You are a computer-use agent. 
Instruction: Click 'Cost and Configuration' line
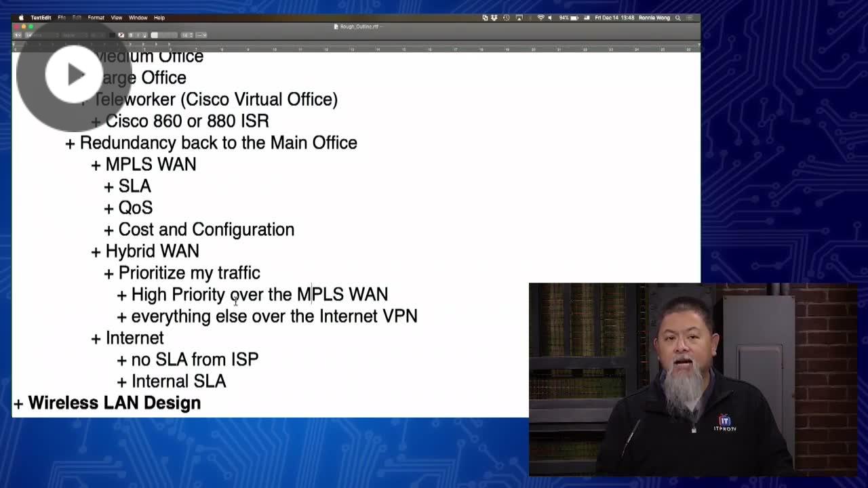coord(206,229)
